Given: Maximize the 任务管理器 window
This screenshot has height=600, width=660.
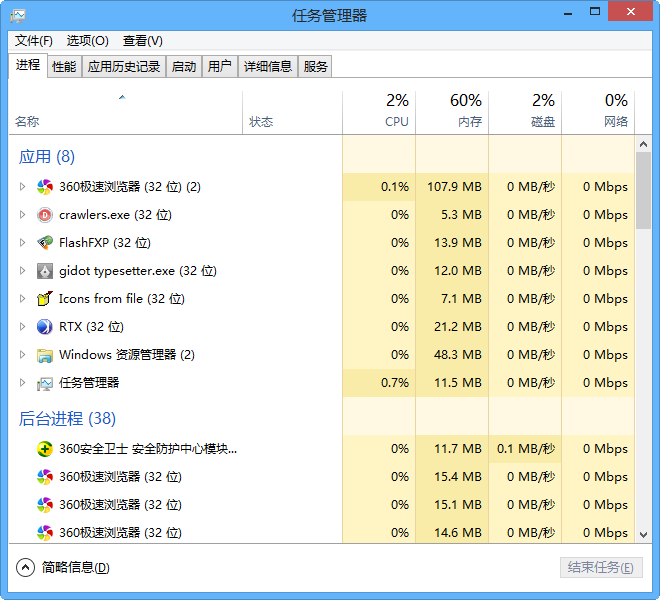Looking at the screenshot, I should pyautogui.click(x=595, y=12).
